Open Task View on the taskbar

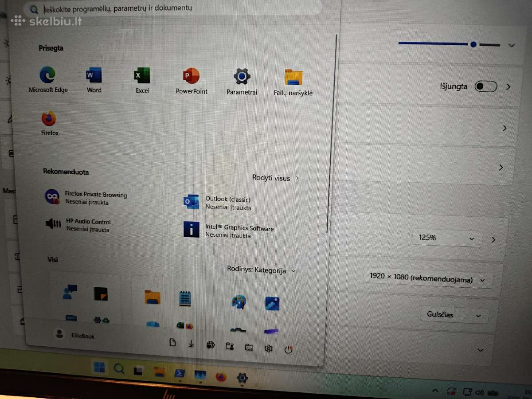pyautogui.click(x=139, y=371)
